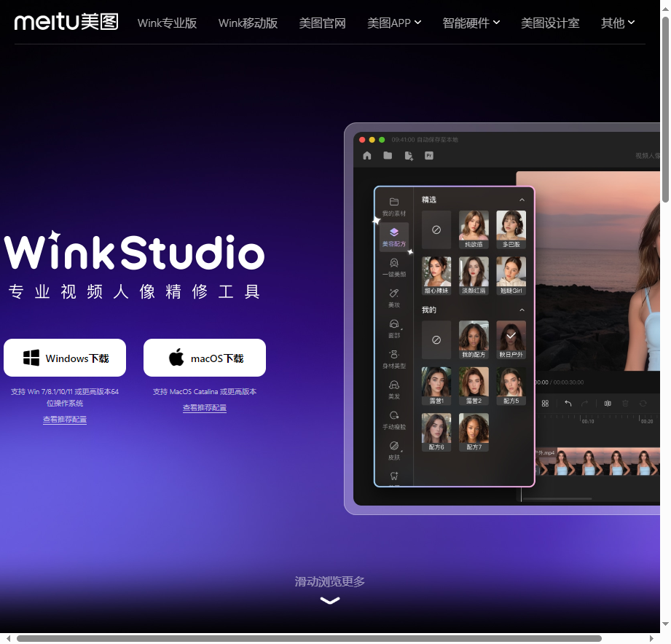Select 身材美型 sidebar icon

coord(394,359)
